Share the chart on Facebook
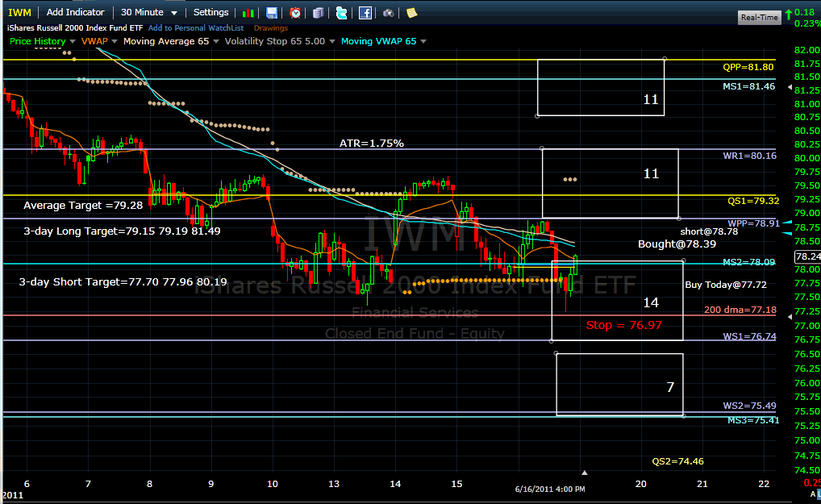Viewport: 821px width, 504px height. (x=365, y=13)
